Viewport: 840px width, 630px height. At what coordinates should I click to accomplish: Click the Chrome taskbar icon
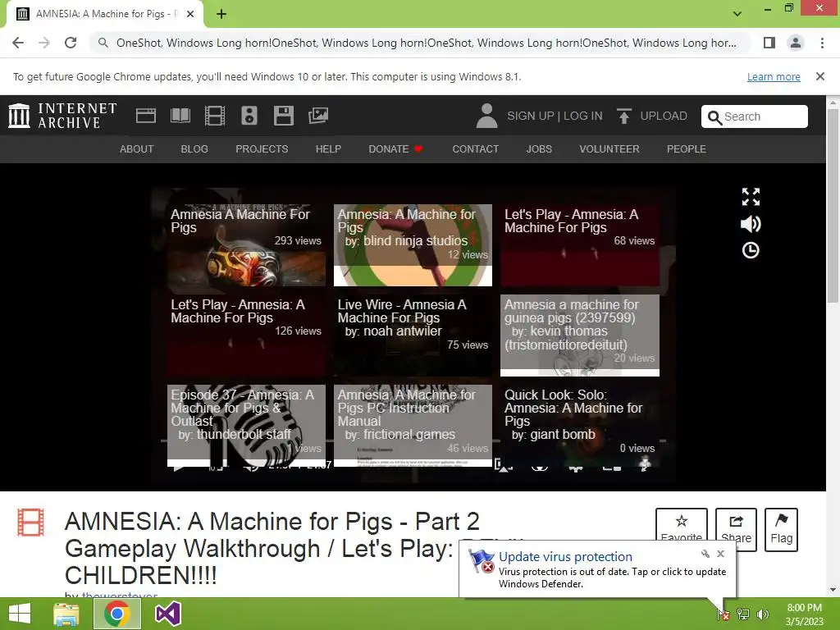coord(117,614)
